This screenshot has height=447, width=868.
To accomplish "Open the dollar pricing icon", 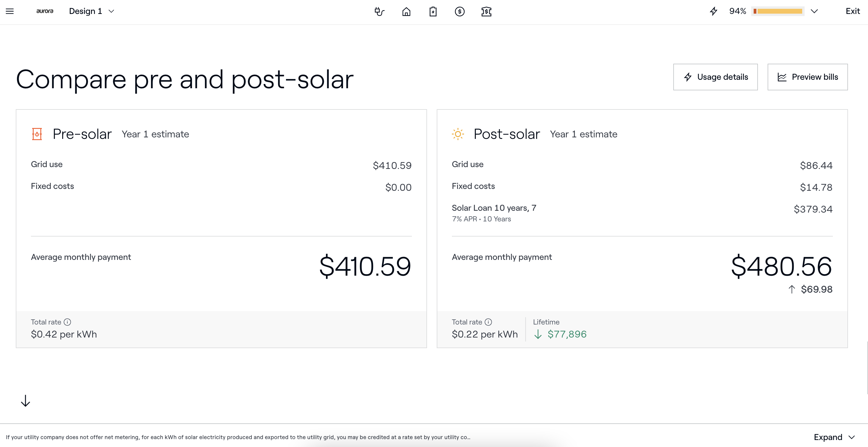I will tap(459, 12).
